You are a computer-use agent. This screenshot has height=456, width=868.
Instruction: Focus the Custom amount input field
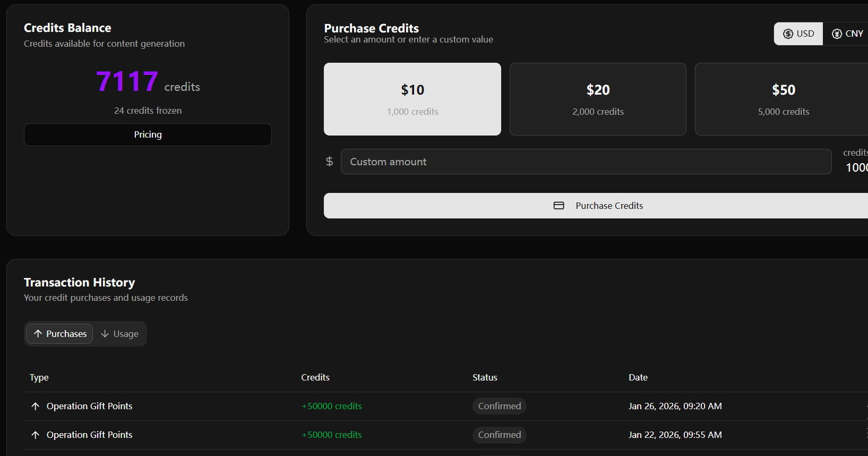(x=586, y=162)
